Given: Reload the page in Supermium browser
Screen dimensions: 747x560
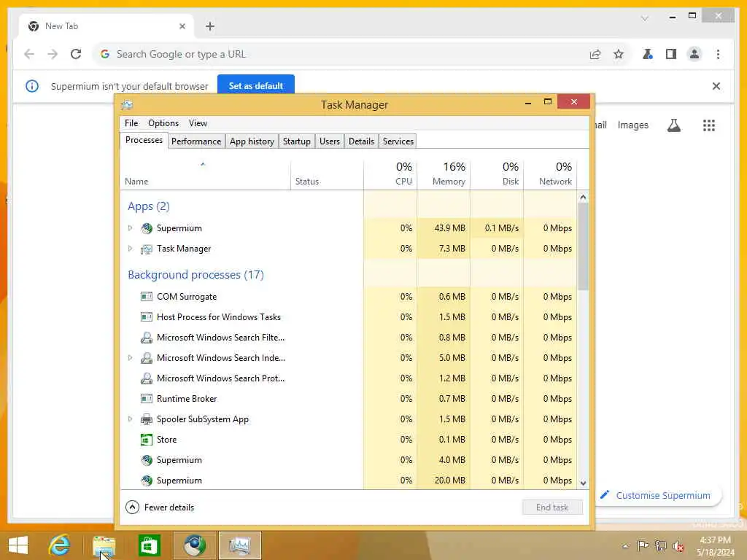Looking at the screenshot, I should tap(76, 54).
